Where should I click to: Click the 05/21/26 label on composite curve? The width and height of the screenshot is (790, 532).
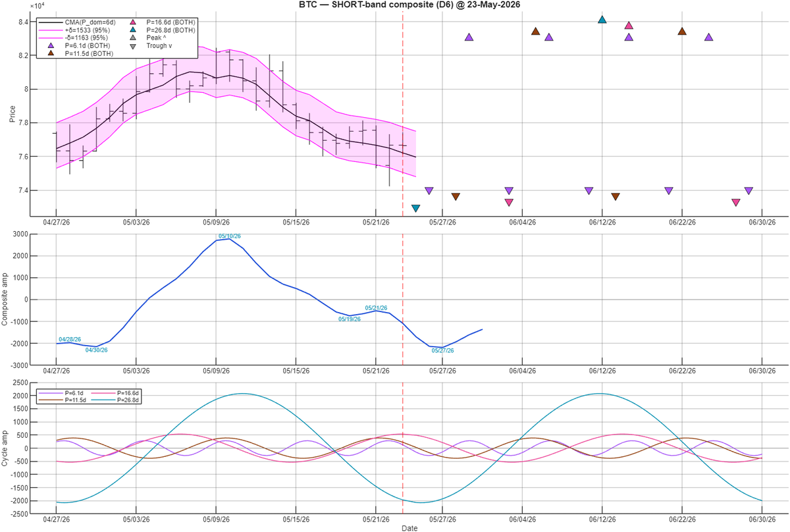(x=376, y=307)
